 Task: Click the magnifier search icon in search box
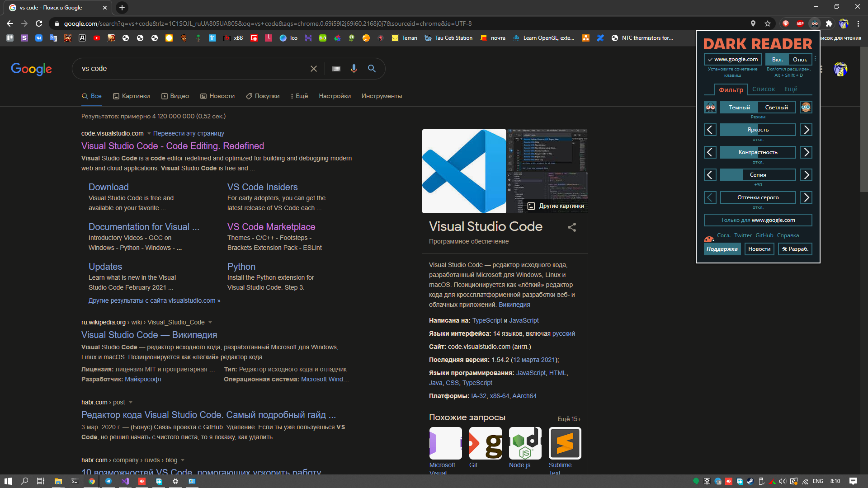372,69
